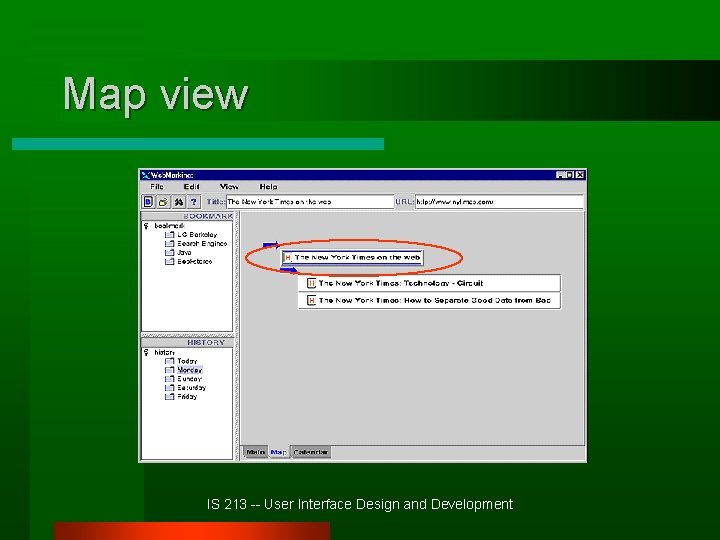720x540 pixels.
Task: Select Search Engines bookmark folder
Action: coord(202,244)
